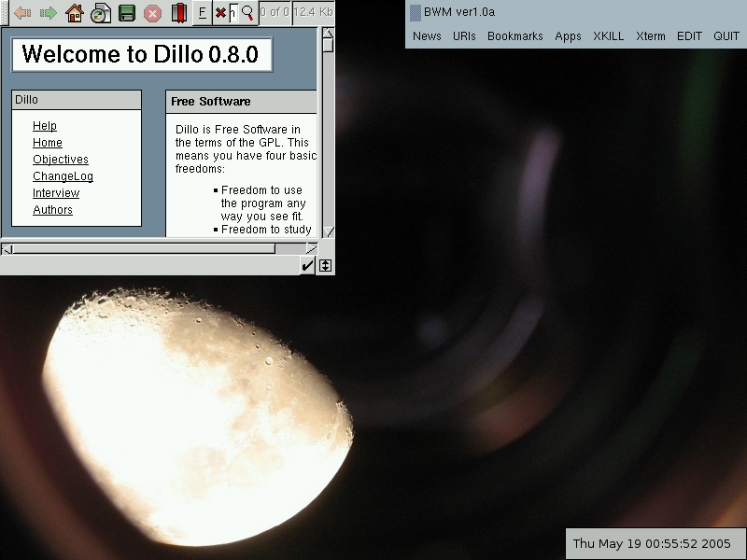The height and width of the screenshot is (560, 747).
Task: Go to Home using the house icon
Action: 75,13
